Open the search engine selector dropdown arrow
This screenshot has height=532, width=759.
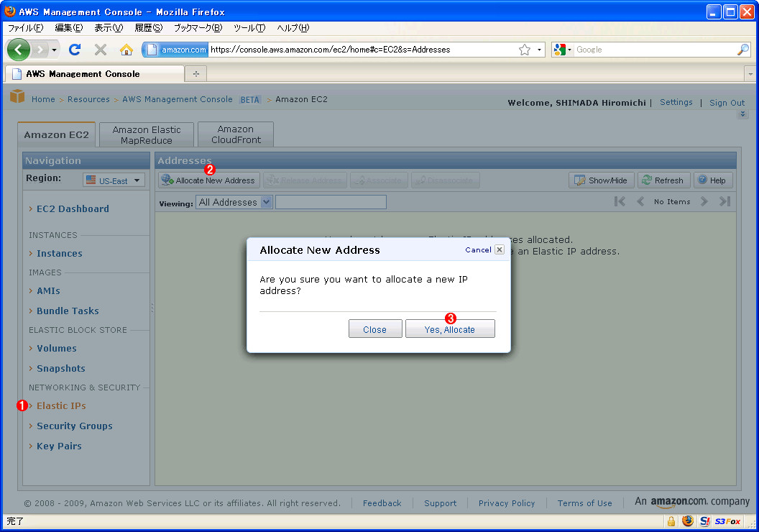click(x=570, y=50)
